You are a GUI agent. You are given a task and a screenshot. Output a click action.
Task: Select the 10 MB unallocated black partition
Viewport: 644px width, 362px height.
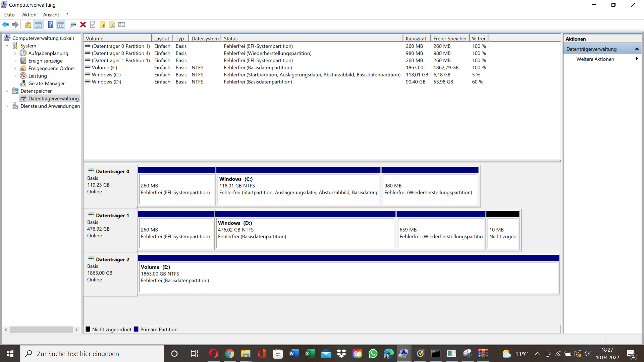[x=502, y=233]
